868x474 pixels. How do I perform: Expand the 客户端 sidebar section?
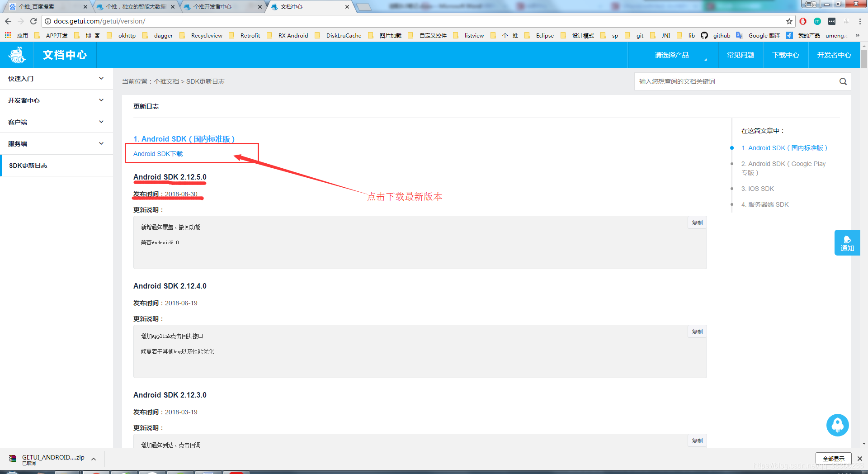(x=57, y=122)
